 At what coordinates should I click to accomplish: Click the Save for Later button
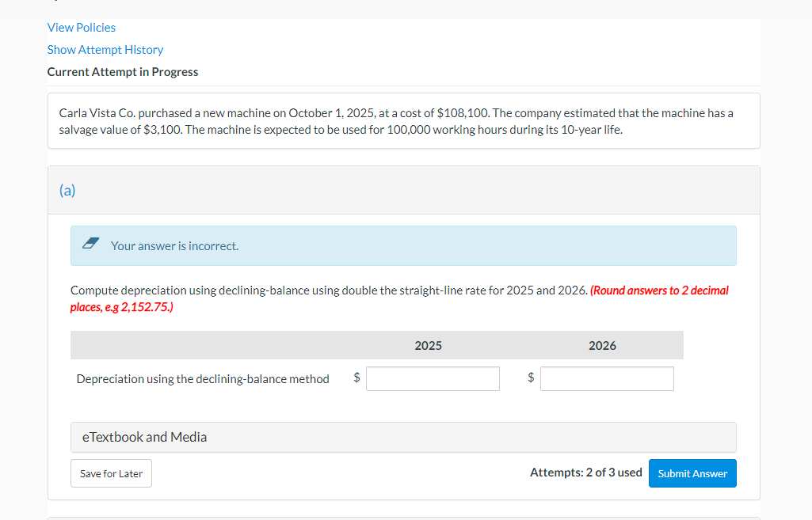tap(111, 473)
